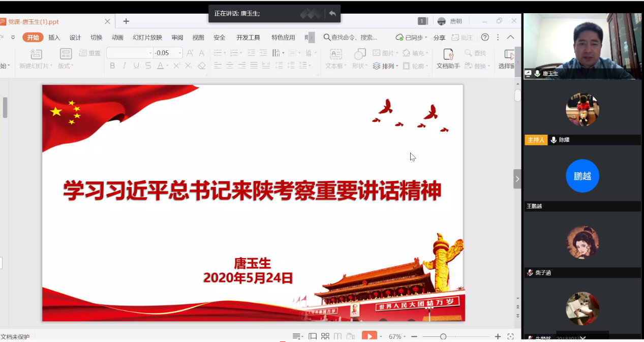644x342 pixels.
Task: Collapse the ribbon with the chevron arrow
Action: click(x=511, y=37)
